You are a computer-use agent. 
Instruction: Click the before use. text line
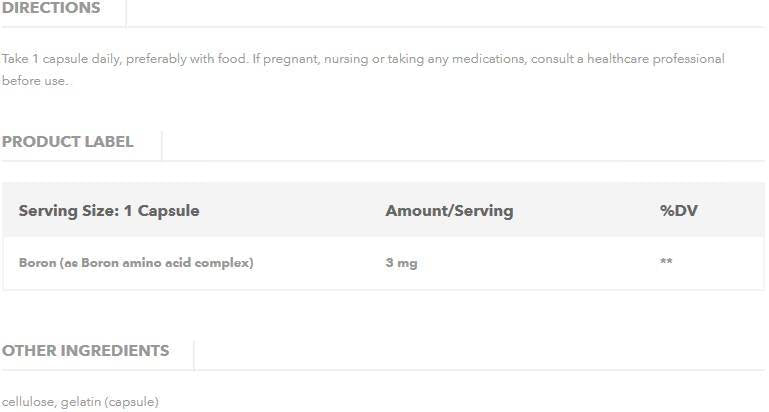point(35,81)
